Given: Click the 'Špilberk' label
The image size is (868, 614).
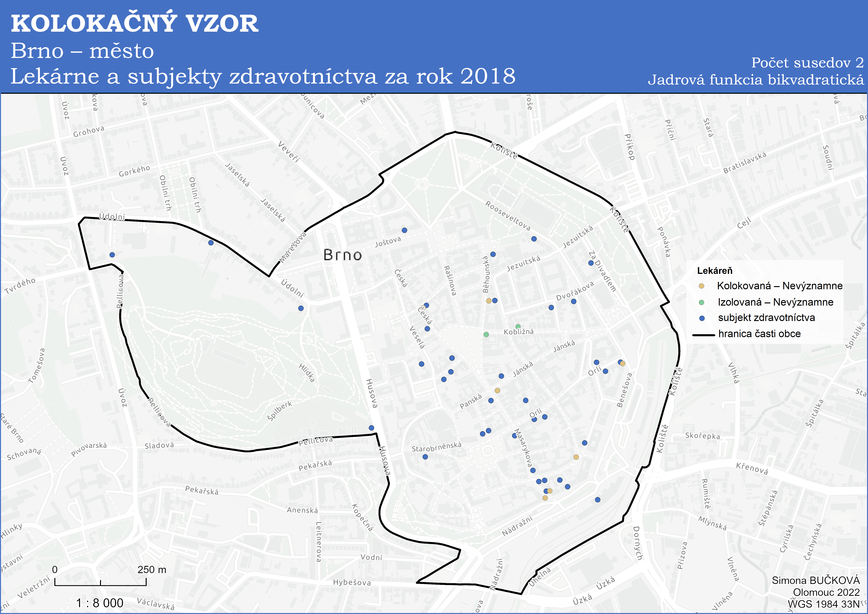Looking at the screenshot, I should click(279, 411).
